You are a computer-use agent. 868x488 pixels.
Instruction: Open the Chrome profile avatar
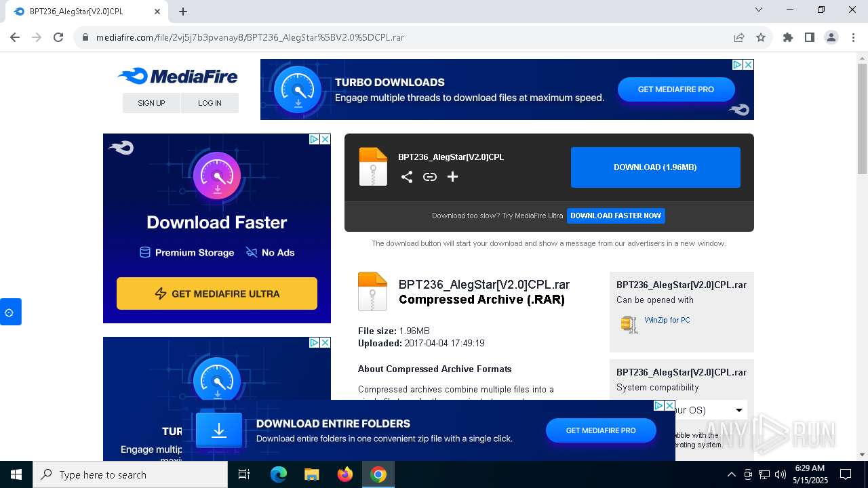[x=831, y=37]
